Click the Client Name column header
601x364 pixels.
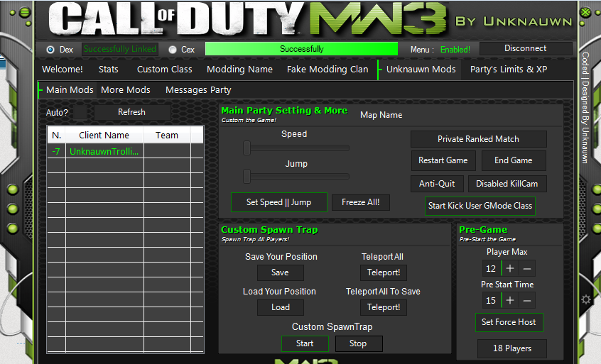(104, 135)
